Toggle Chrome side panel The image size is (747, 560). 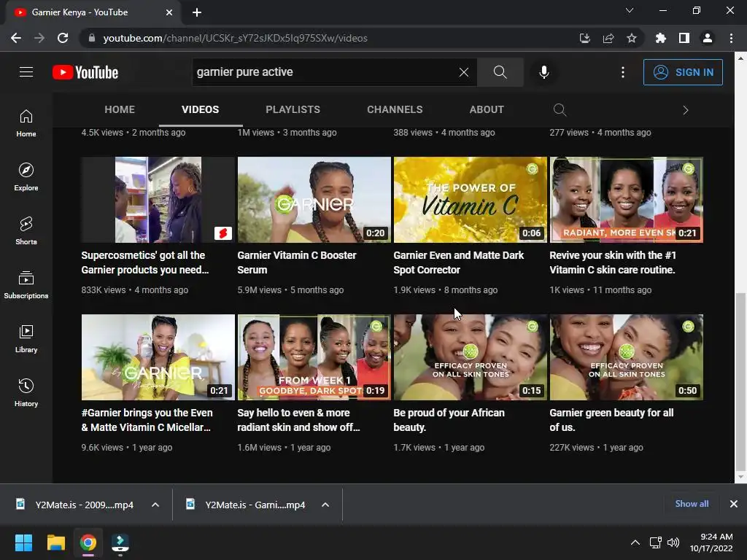coord(684,38)
